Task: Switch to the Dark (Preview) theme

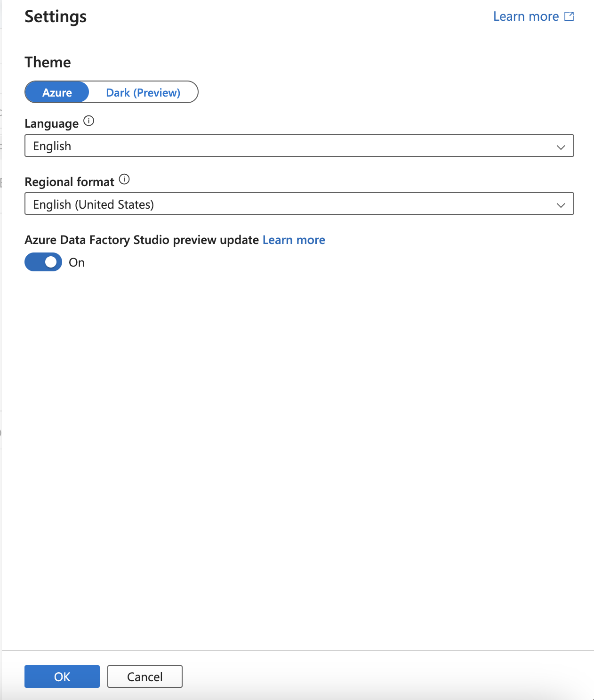Action: (143, 92)
